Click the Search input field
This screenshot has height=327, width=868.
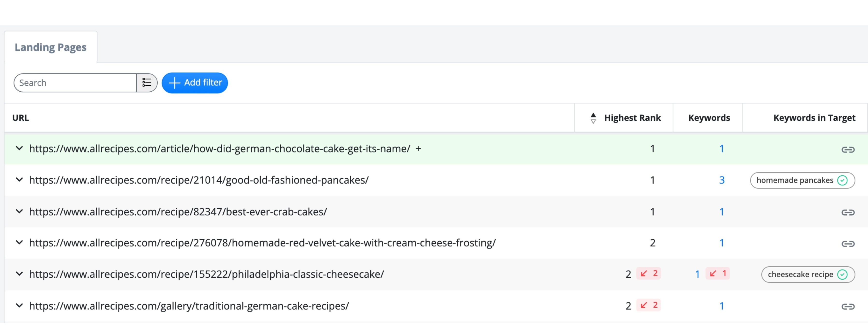point(75,83)
